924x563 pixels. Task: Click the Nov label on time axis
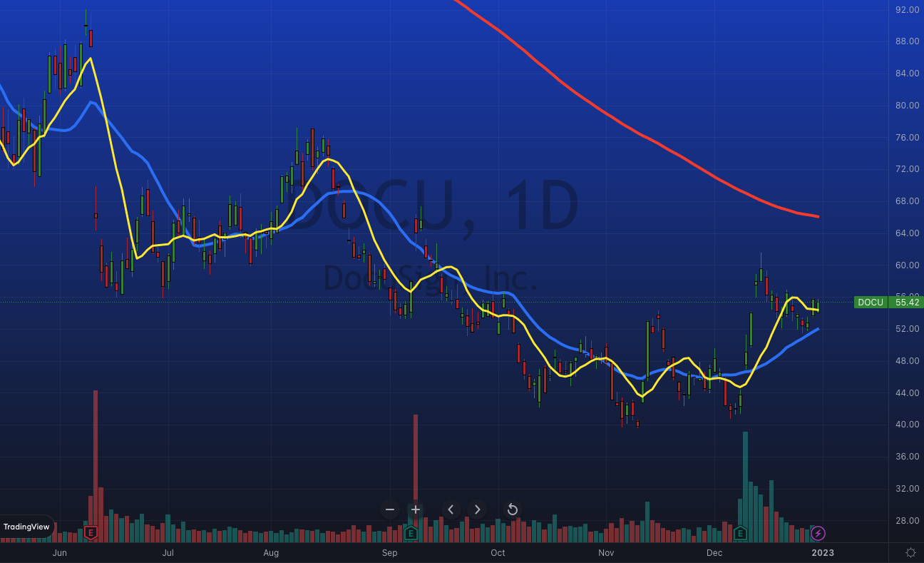pyautogui.click(x=606, y=553)
